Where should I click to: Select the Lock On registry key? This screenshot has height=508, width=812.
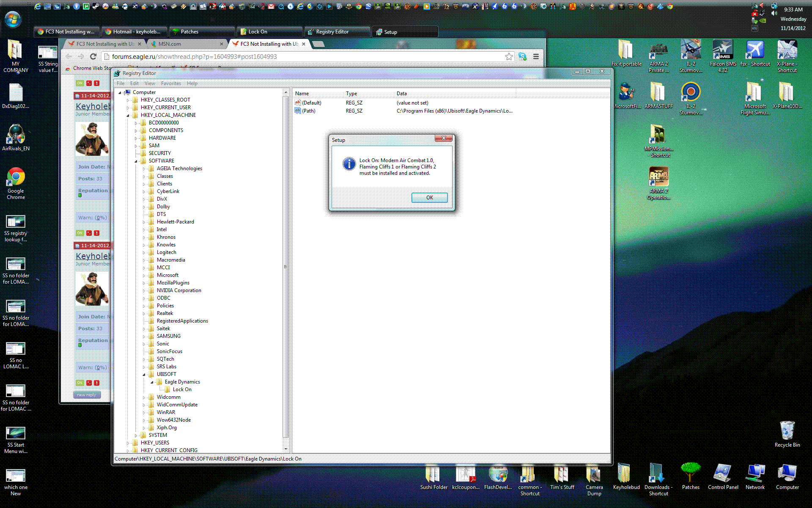pyautogui.click(x=182, y=389)
